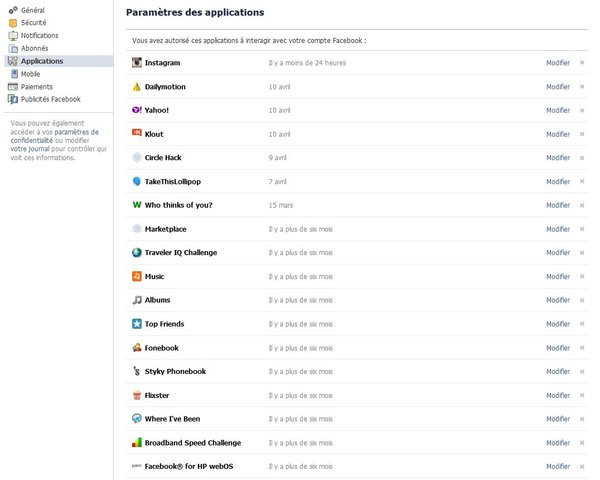This screenshot has height=480, width=600.
Task: Click the TakeThisLollipop app name
Action: pyautogui.click(x=173, y=181)
